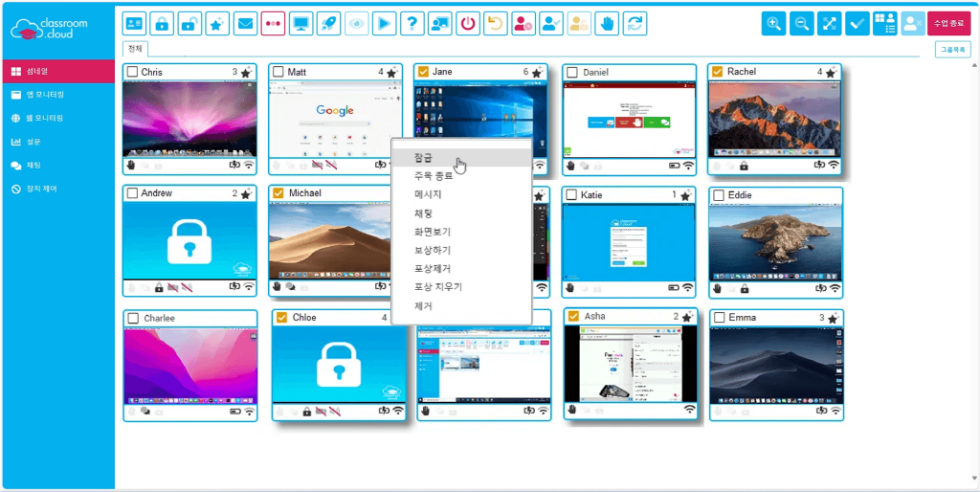Click the red power button icon

pos(468,23)
